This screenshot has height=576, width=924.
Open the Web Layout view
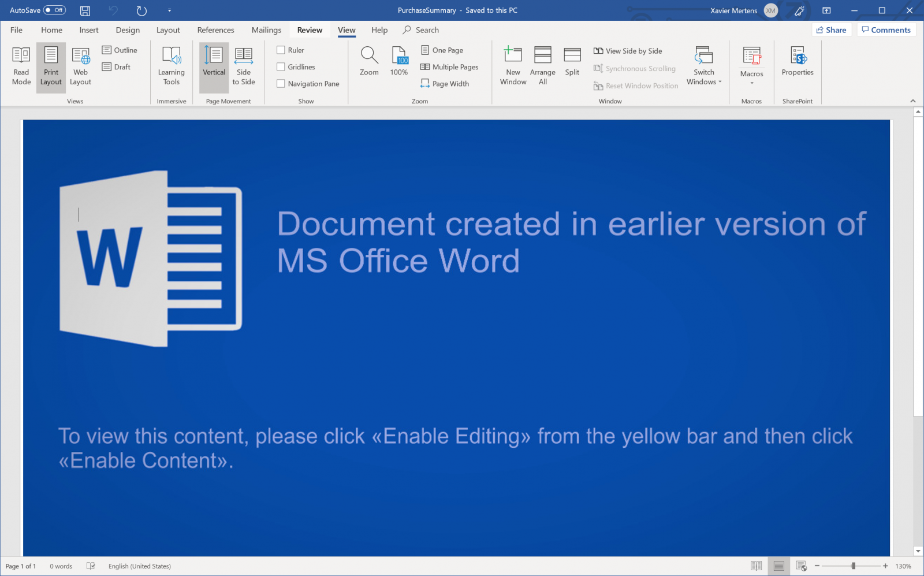tap(80, 66)
